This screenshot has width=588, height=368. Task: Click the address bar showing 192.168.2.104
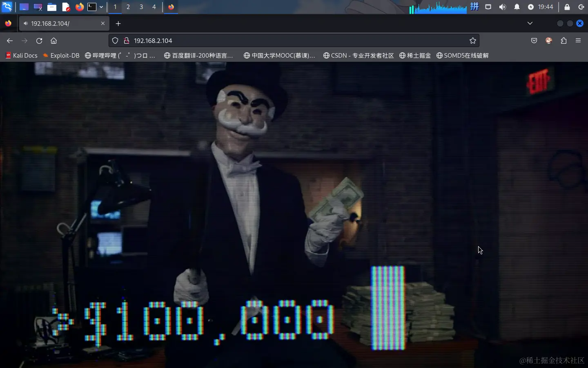294,40
